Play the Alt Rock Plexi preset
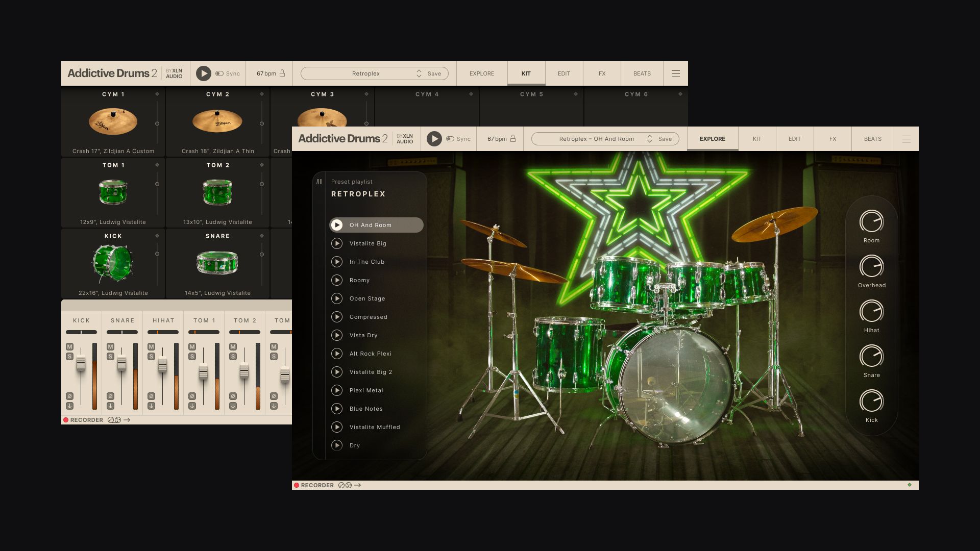980x551 pixels. click(x=337, y=354)
